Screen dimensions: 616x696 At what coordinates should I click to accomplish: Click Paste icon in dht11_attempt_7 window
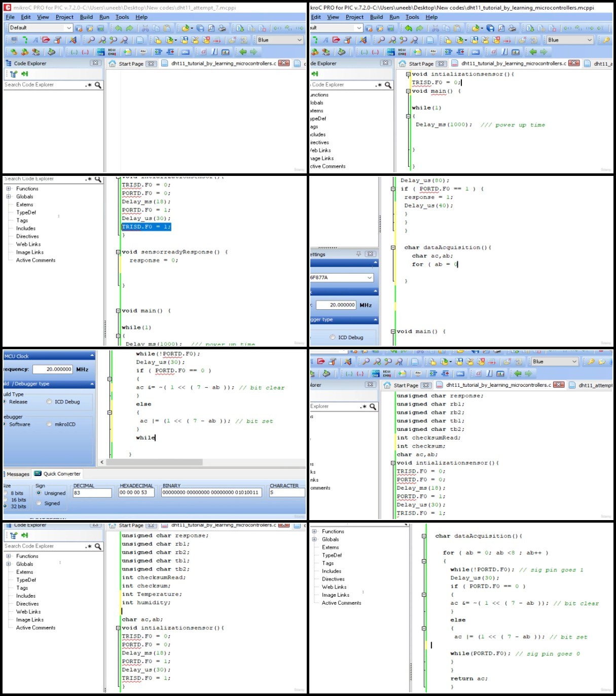166,28
